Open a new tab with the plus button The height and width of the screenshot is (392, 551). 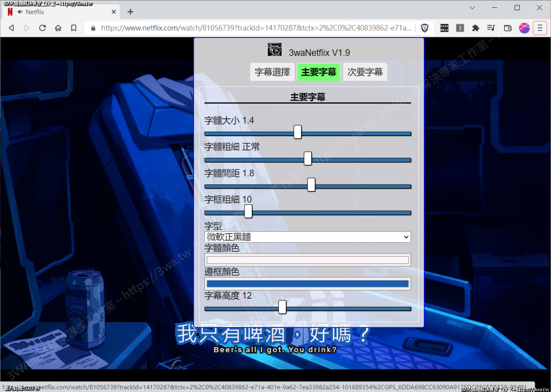[130, 12]
